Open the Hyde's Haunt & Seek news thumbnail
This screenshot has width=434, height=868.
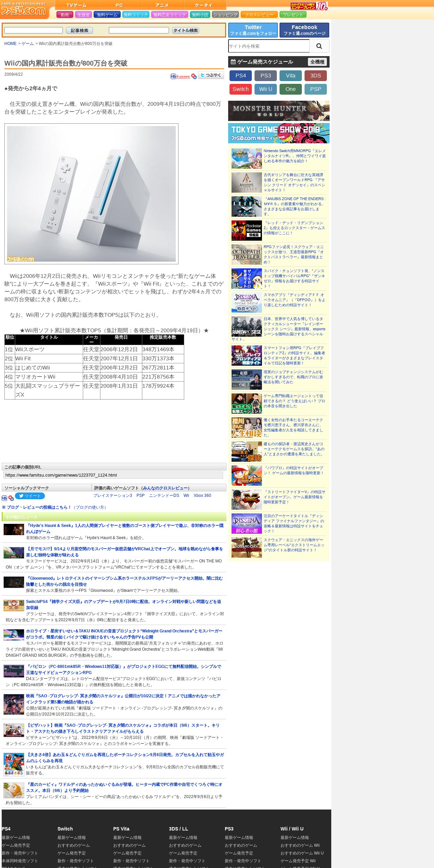coord(14,529)
